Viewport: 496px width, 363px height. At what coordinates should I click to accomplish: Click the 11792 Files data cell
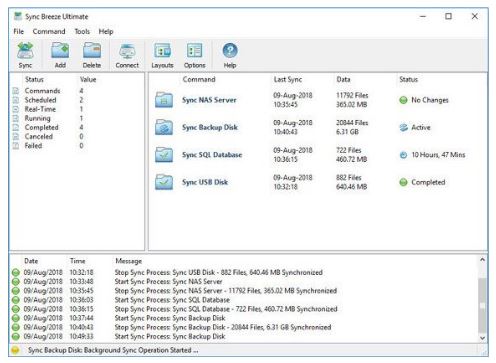352,95
